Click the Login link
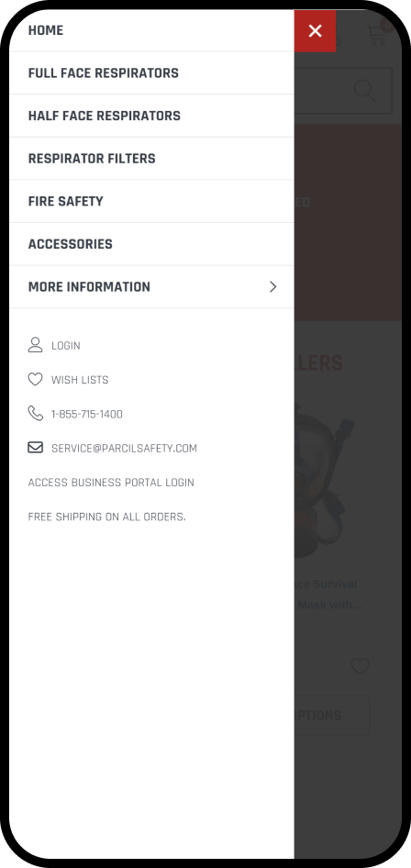 (66, 345)
